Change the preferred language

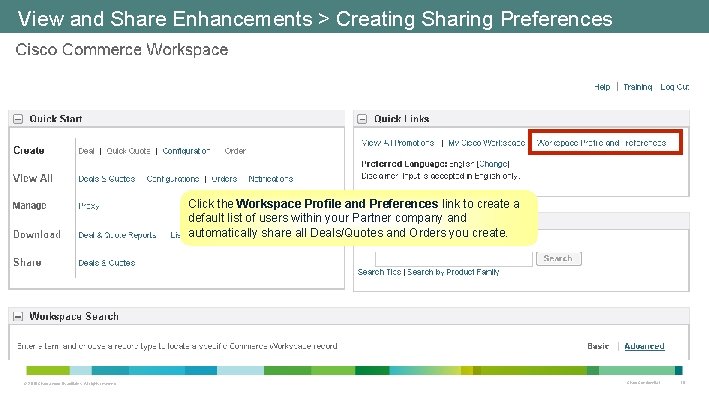(x=493, y=164)
